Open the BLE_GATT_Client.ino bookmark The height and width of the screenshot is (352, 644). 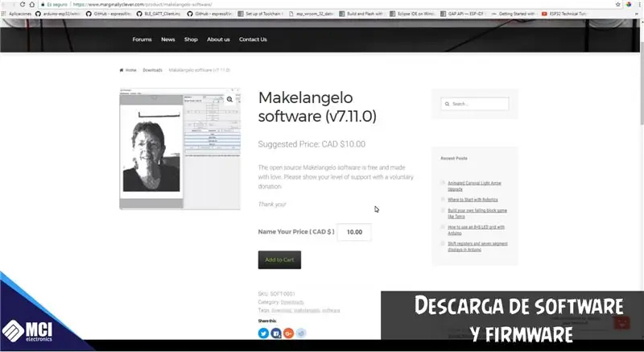coord(159,14)
